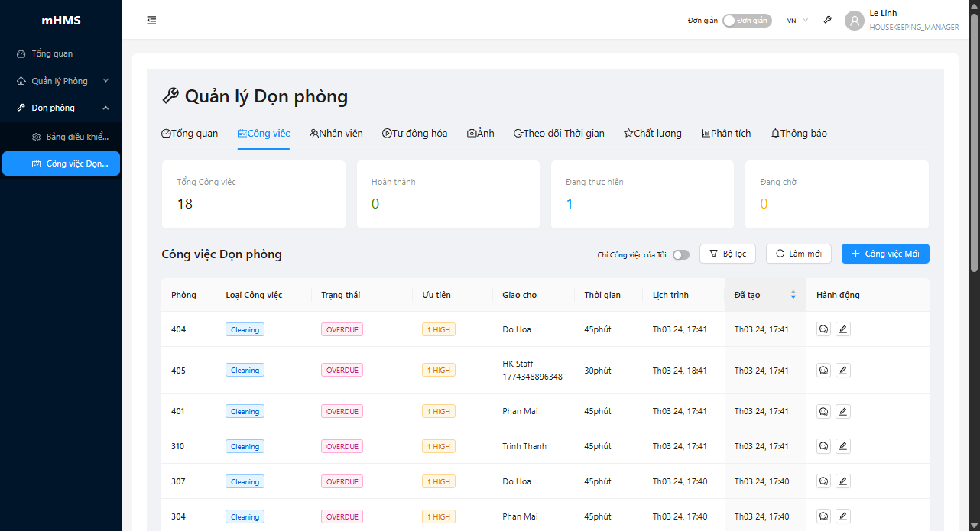Collapse the sidebar with the menu fold icon
The image size is (980, 531).
[151, 21]
